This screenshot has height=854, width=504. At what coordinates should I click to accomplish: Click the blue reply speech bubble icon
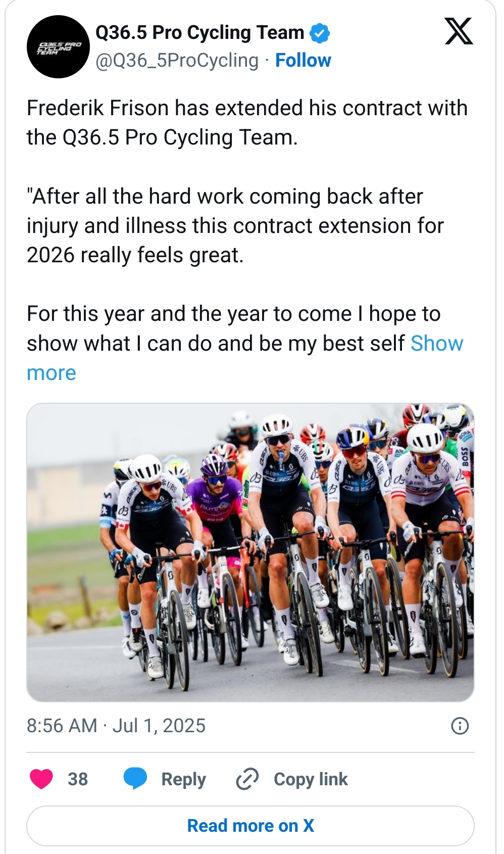click(135, 778)
